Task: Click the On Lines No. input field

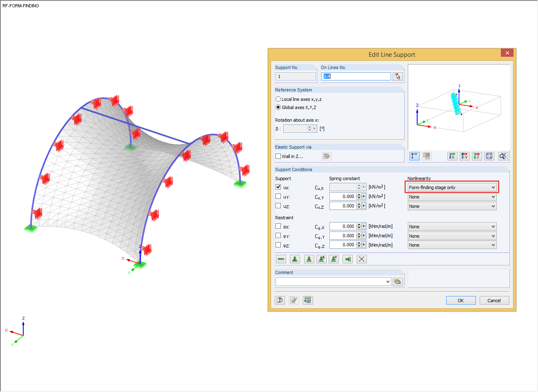Action: coord(355,76)
